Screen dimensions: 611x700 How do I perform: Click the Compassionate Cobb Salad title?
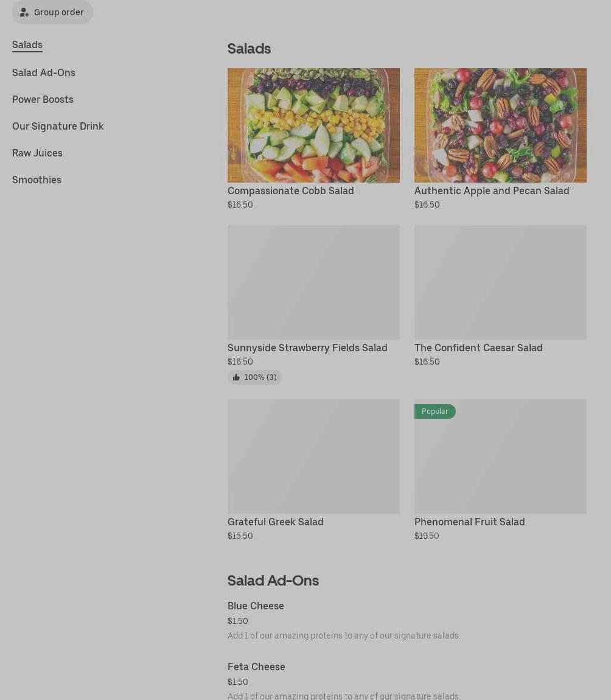(290, 191)
